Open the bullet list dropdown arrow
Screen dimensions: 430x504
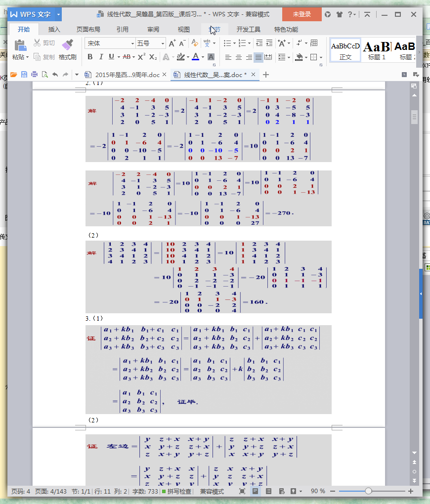tap(234, 43)
